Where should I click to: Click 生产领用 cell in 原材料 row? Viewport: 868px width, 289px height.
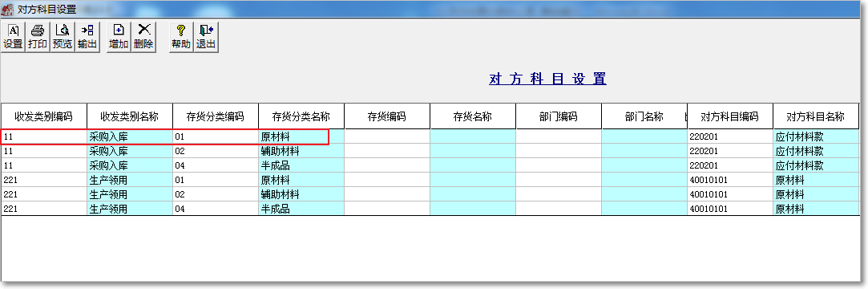(x=130, y=180)
